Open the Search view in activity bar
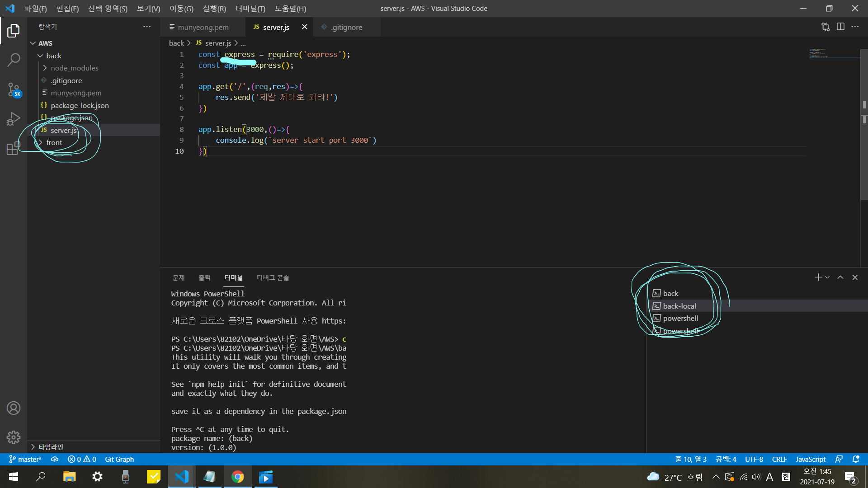The width and height of the screenshot is (868, 488). click(14, 60)
